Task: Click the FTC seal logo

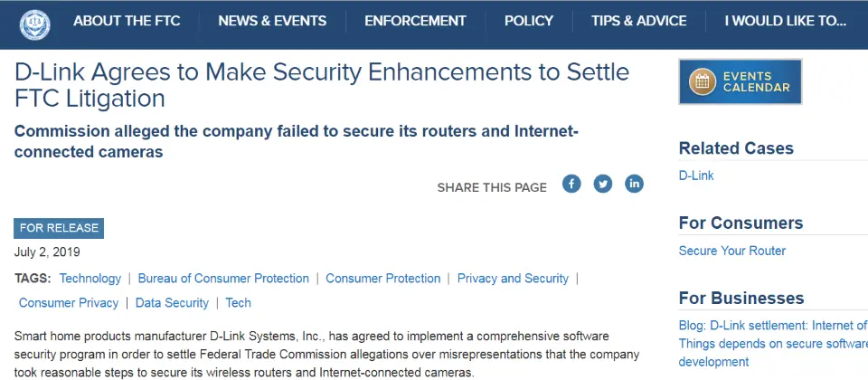Action: (34, 23)
